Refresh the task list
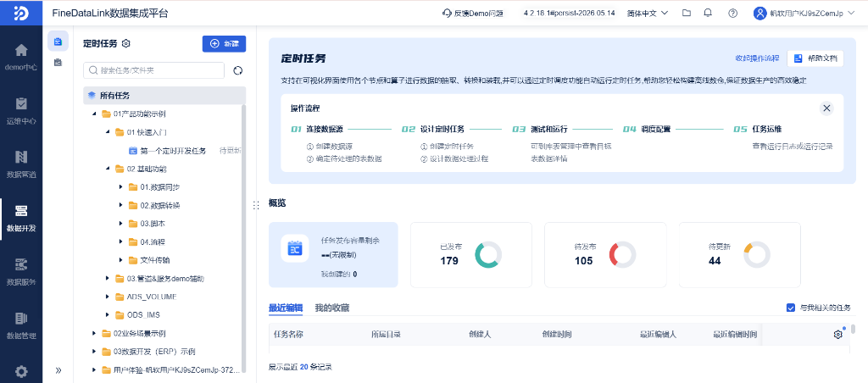 pyautogui.click(x=238, y=70)
